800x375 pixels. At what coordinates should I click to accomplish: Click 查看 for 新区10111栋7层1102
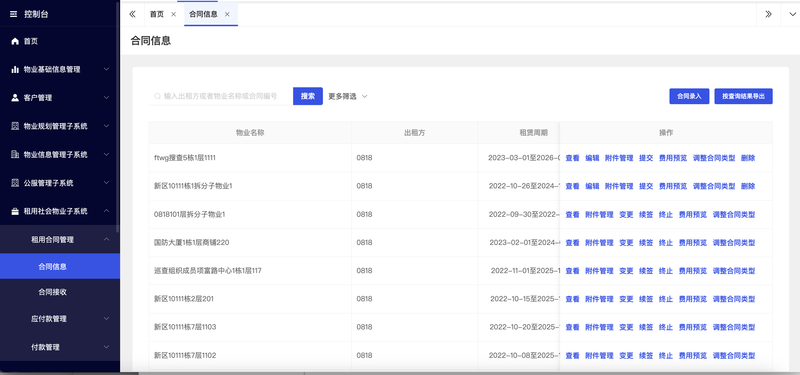point(572,356)
